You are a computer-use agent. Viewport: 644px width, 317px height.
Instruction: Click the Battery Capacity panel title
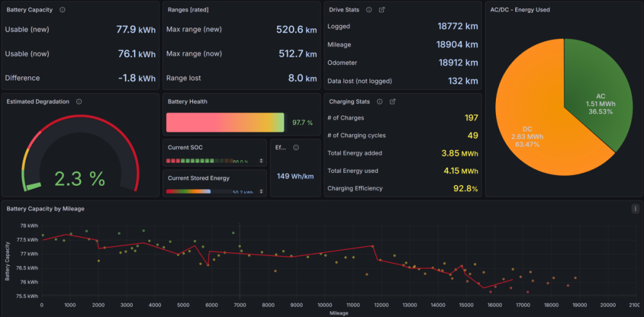pos(30,10)
